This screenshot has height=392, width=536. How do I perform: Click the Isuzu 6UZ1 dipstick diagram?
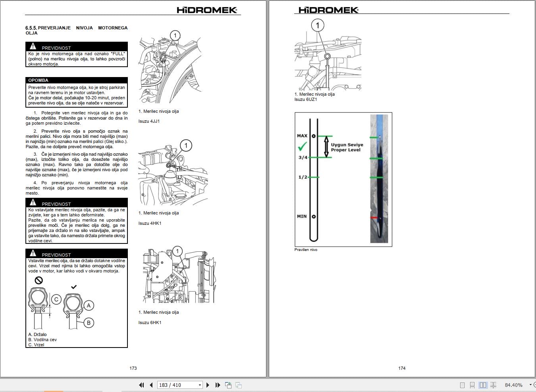coord(328,55)
